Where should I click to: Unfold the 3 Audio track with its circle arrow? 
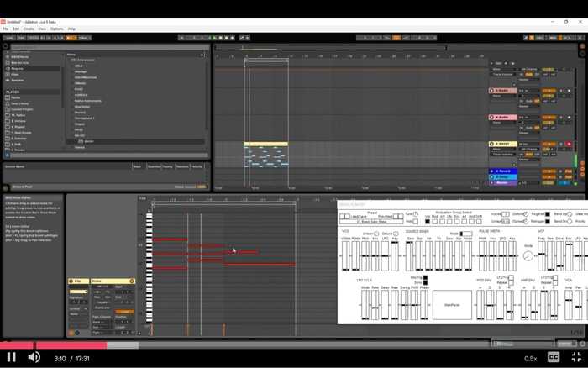[491, 91]
